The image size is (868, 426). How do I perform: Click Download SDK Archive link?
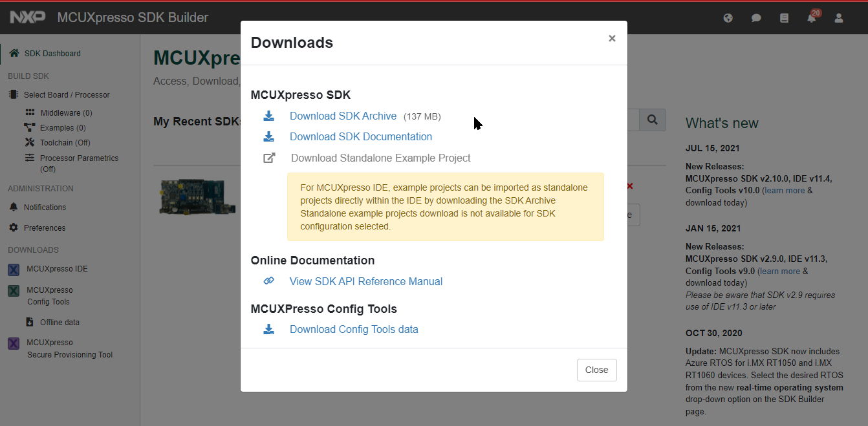(x=343, y=116)
